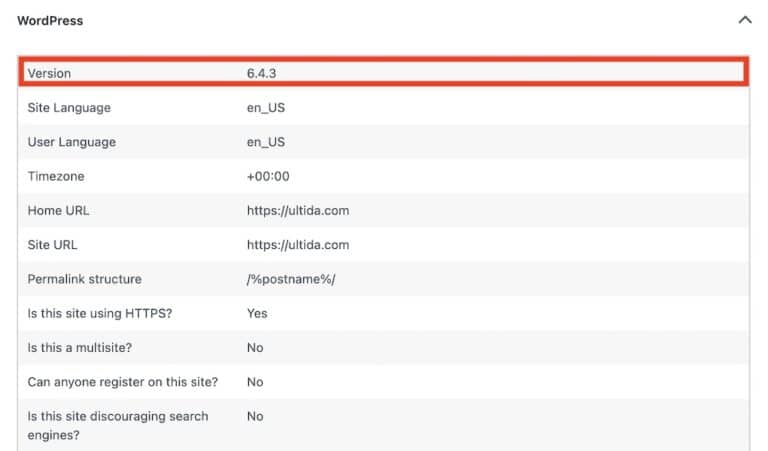
Task: Collapse the WordPress section using the chevron
Action: point(744,20)
